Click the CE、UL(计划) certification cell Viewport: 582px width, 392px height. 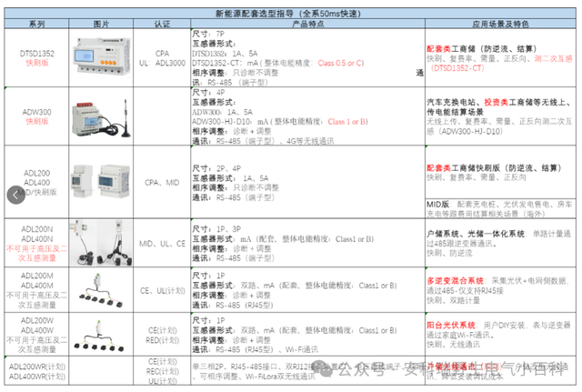162,291
